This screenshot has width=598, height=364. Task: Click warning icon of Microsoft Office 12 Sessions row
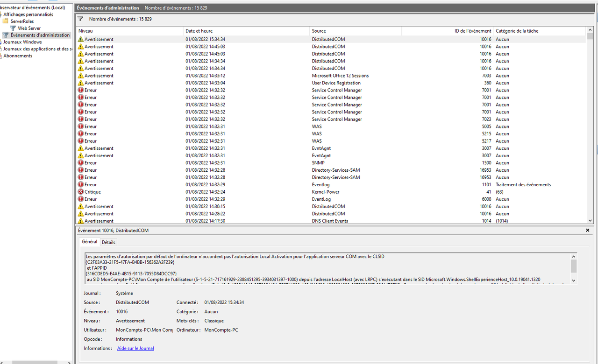coord(81,76)
